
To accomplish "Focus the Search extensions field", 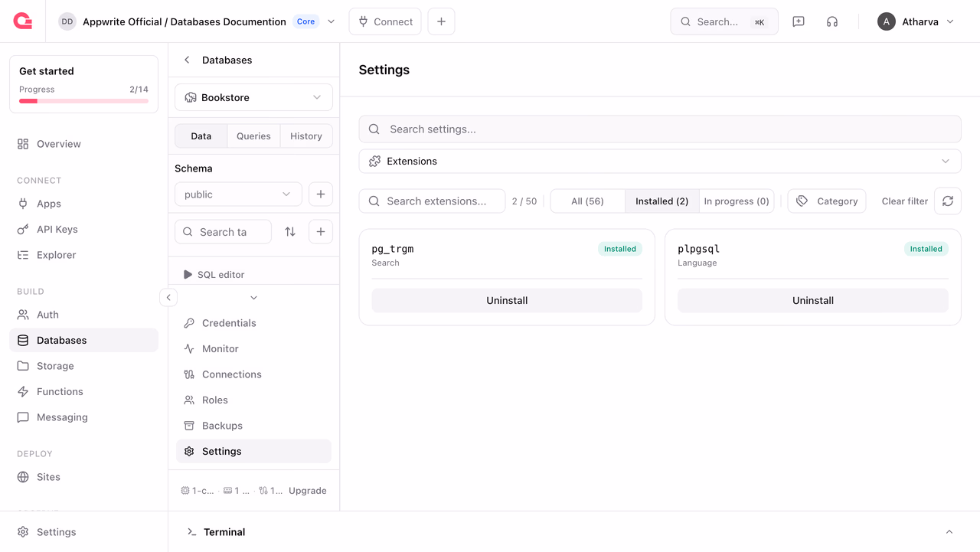I will (432, 201).
